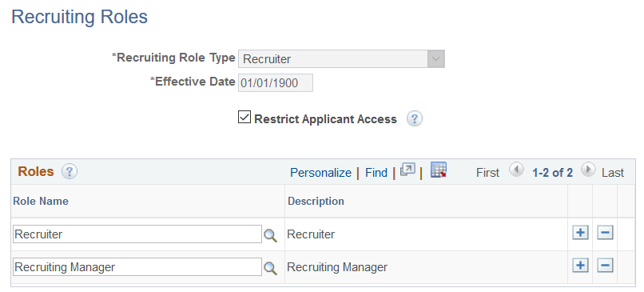Look up role name for Recruiting Manager row
Image resolution: width=644 pixels, height=292 pixels.
click(270, 268)
